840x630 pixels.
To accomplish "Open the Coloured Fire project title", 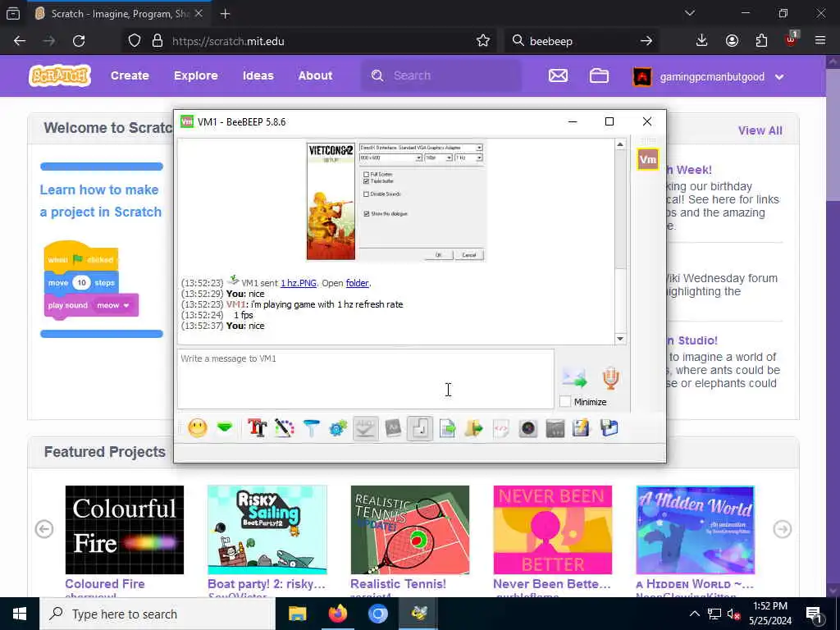I will coord(105,583).
